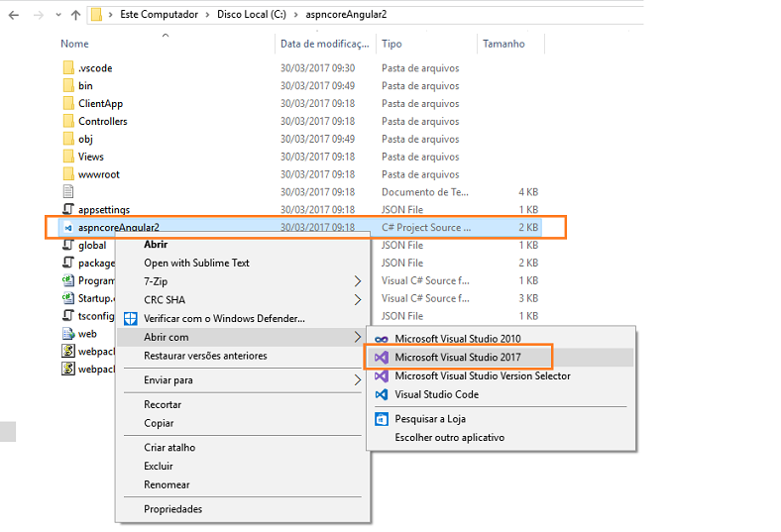Screen dimensions: 781x532
Task: Click the folder icon in address bar
Action: tap(96, 15)
